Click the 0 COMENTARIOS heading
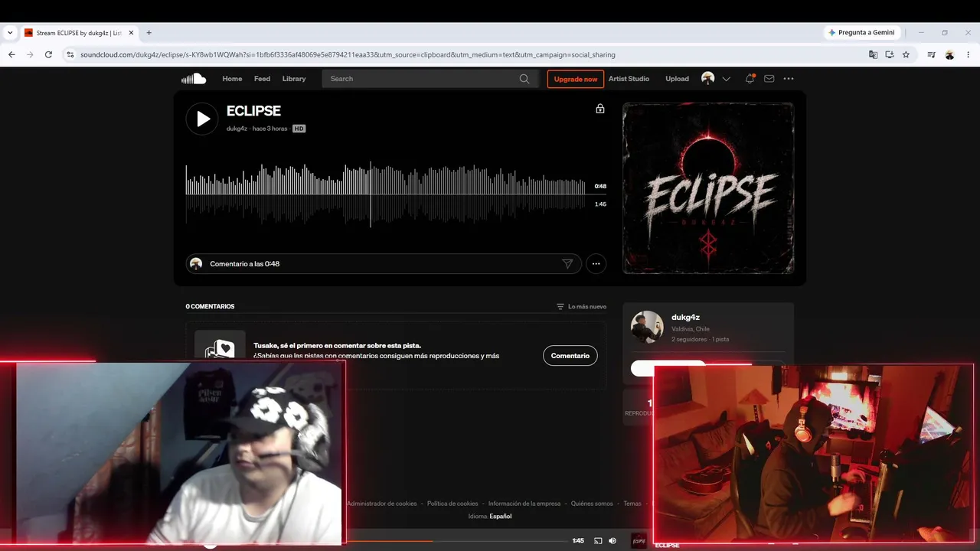This screenshot has width=980, height=551. click(210, 307)
